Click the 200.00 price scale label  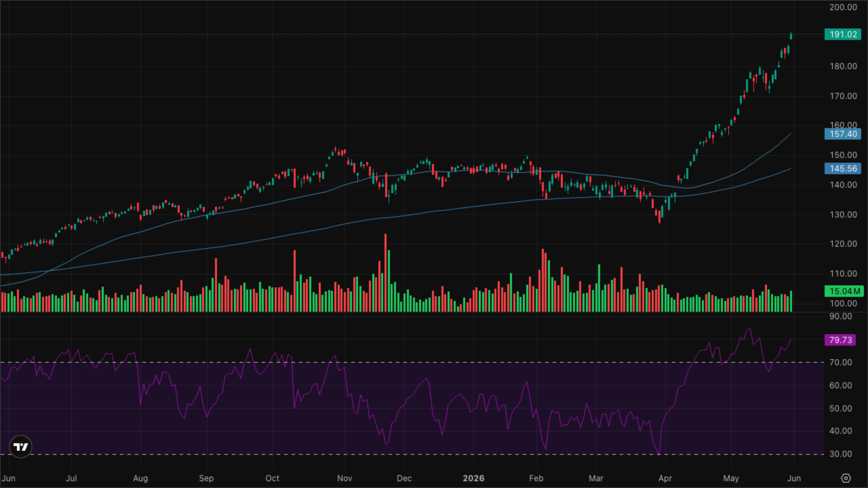[x=843, y=7]
